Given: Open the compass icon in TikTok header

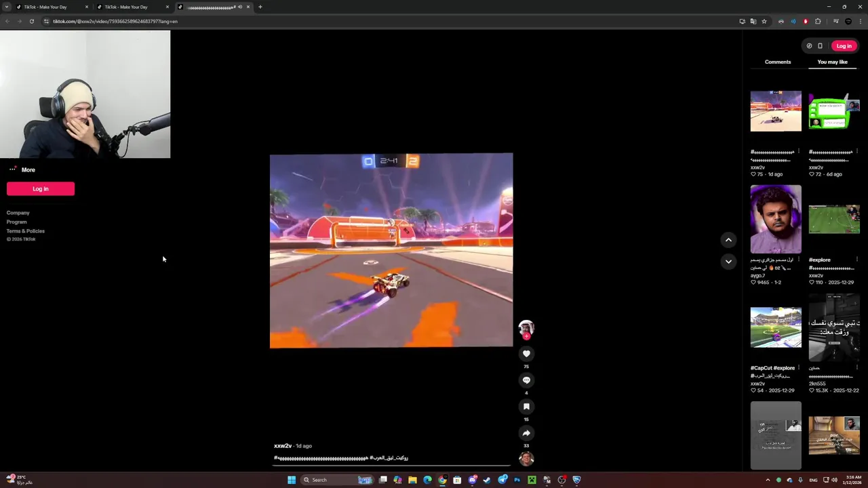Looking at the screenshot, I should [x=809, y=46].
